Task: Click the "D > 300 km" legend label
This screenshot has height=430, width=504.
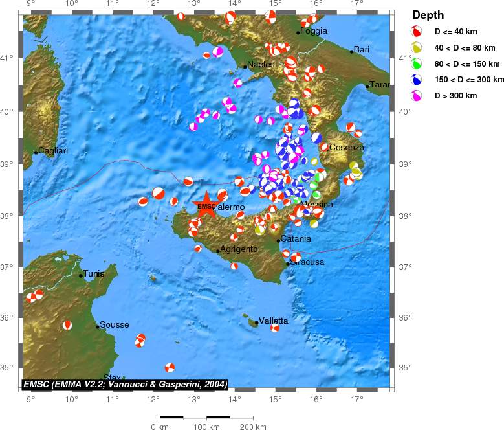Action: tap(455, 96)
